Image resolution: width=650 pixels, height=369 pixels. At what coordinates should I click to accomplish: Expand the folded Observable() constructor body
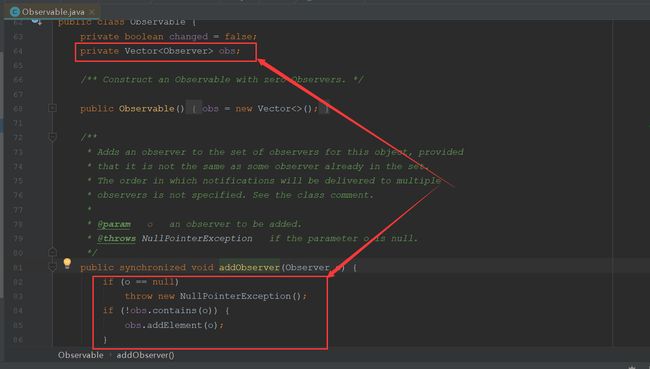point(52,108)
